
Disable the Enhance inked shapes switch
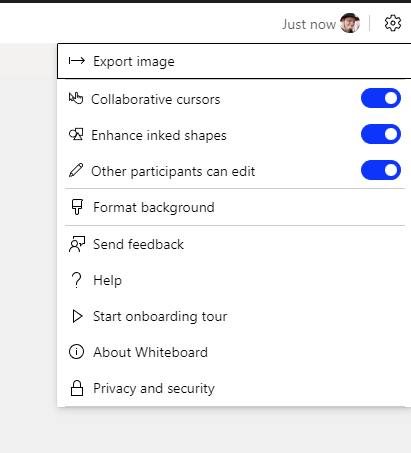click(x=381, y=134)
